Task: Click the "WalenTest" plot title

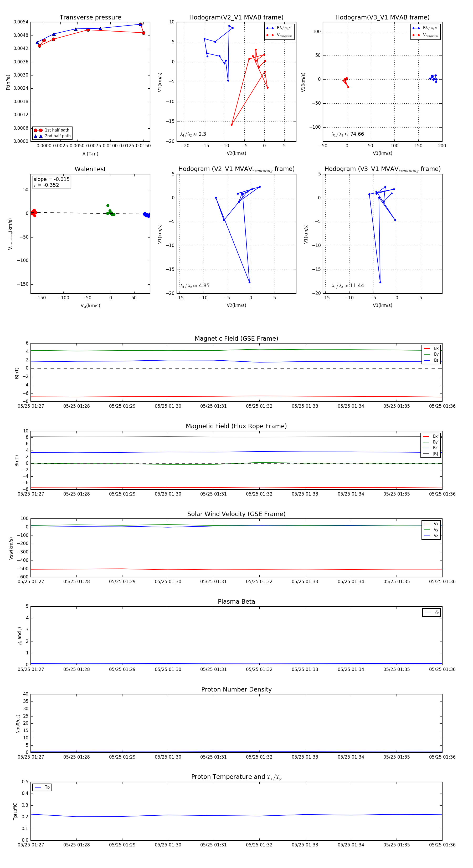Action: tap(90, 169)
